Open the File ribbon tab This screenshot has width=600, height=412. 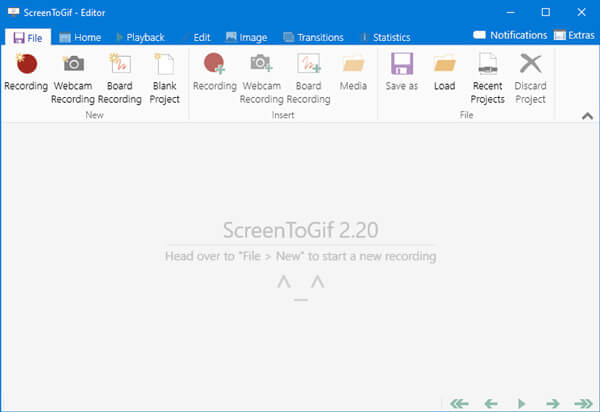[28, 37]
